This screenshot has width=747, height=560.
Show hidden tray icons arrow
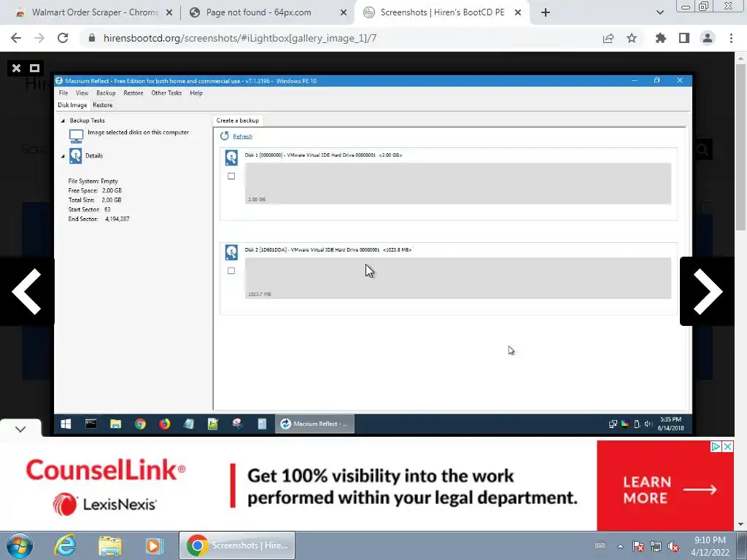coord(620,546)
